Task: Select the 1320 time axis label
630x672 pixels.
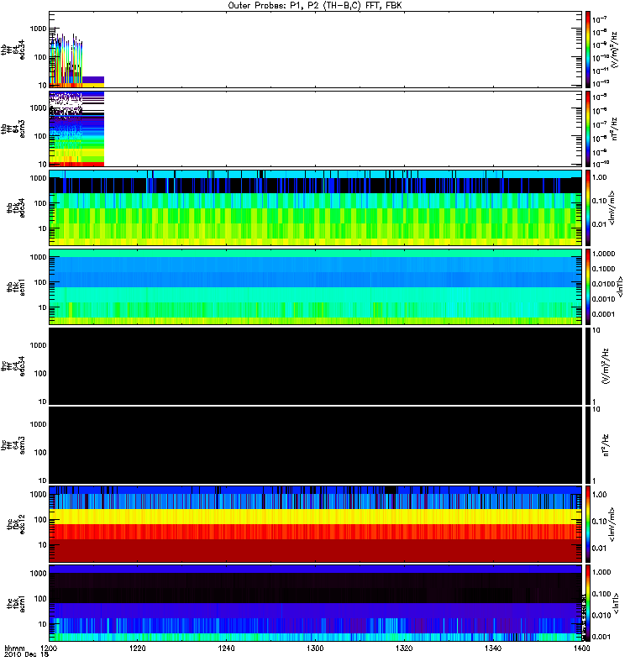Action: (x=404, y=648)
